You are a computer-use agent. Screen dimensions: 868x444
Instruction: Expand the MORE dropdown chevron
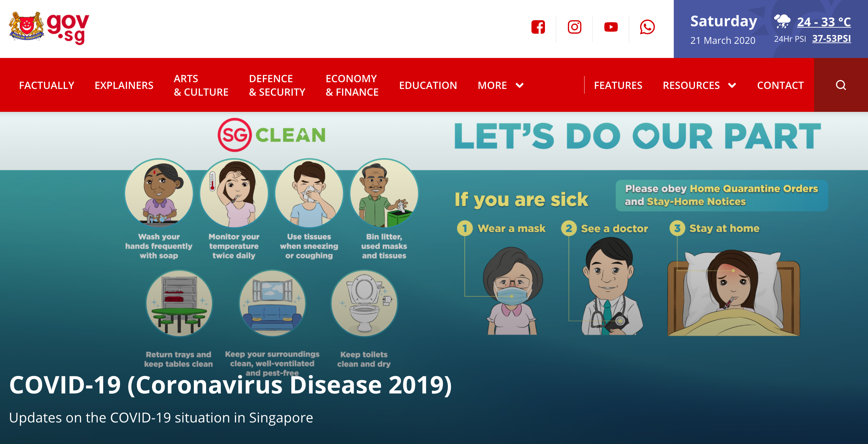(x=520, y=85)
